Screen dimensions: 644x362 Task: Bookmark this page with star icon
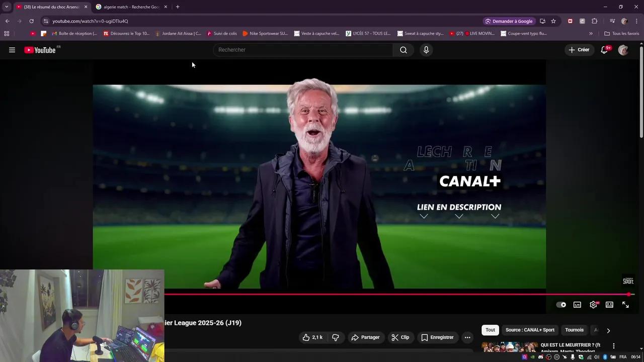[553, 21]
